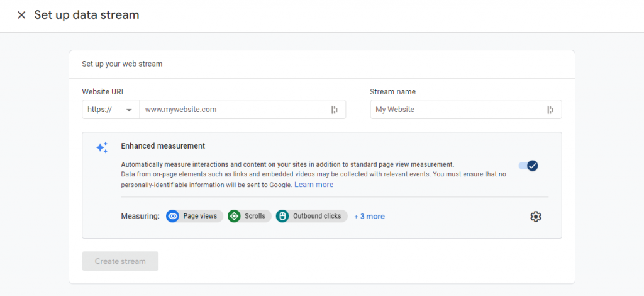Open enhanced measurement settings gear
The height and width of the screenshot is (296, 644).
coord(536,217)
